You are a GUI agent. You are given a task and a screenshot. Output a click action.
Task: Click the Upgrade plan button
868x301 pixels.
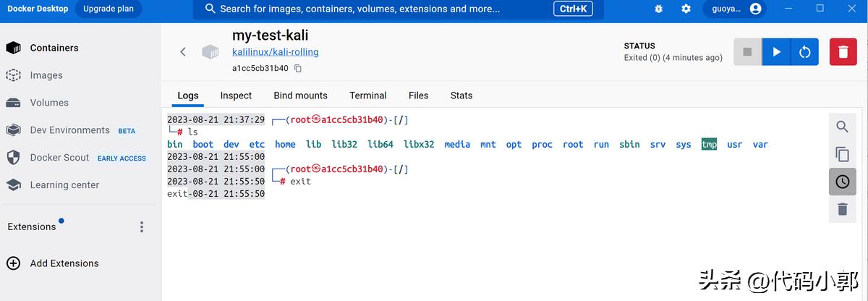click(109, 9)
